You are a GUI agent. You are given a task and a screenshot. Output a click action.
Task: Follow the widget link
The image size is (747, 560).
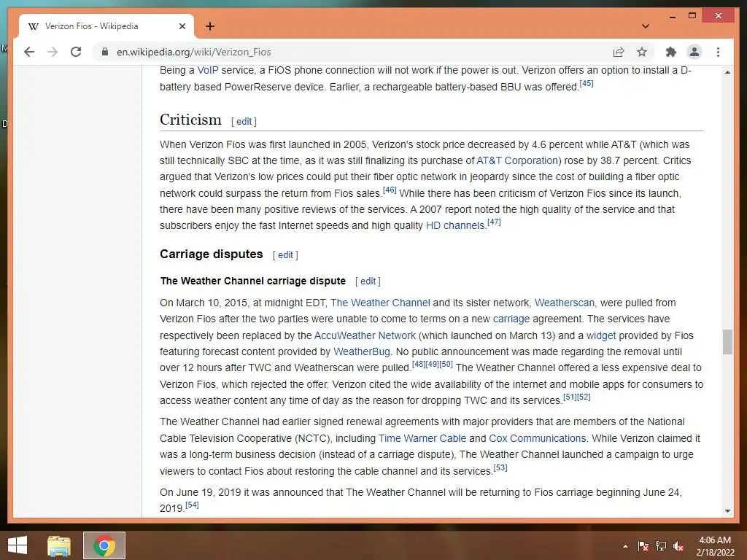(601, 335)
